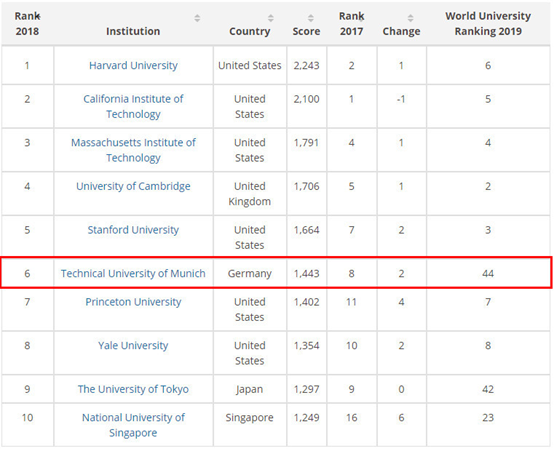Open Yale University link
The height and width of the screenshot is (451, 554).
pyautogui.click(x=133, y=345)
